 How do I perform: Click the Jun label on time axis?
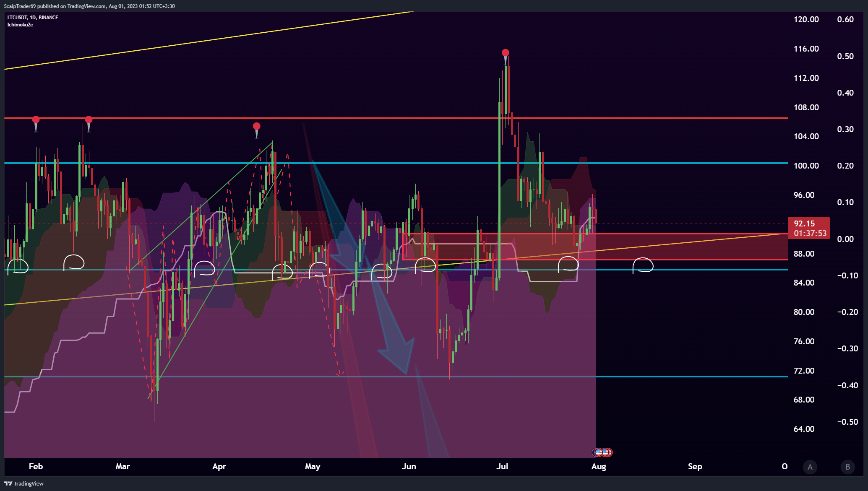[409, 466]
